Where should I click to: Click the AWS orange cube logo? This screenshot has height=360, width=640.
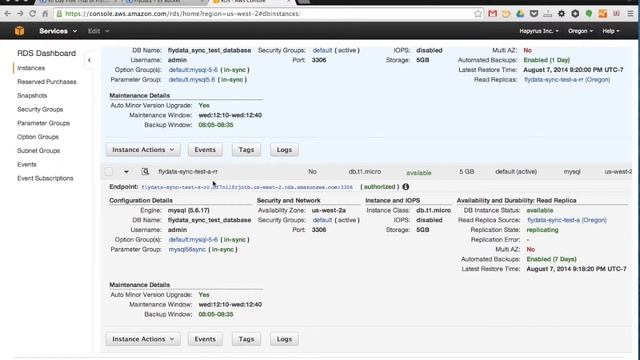(19, 31)
